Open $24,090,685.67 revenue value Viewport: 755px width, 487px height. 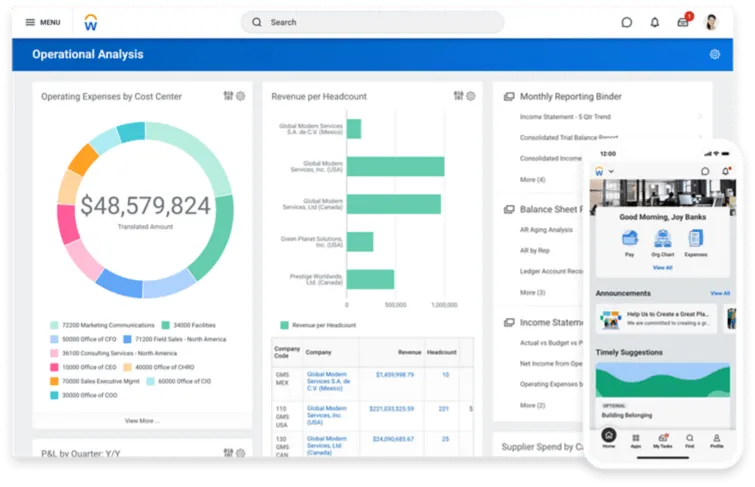393,439
